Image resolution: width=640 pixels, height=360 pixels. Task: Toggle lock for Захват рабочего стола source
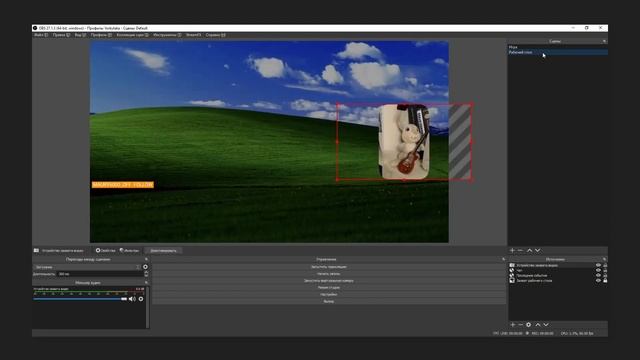(605, 281)
